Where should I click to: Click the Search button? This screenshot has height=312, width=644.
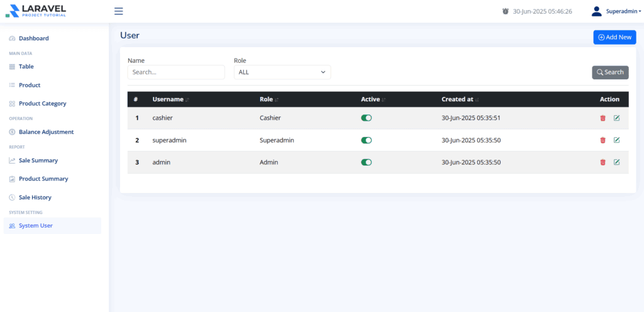pos(609,72)
